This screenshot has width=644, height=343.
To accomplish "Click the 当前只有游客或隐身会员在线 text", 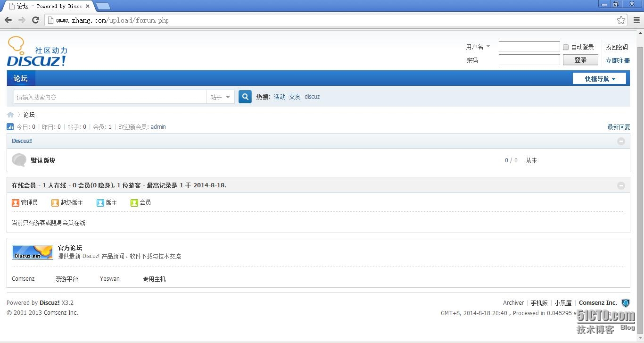I will click(x=49, y=223).
